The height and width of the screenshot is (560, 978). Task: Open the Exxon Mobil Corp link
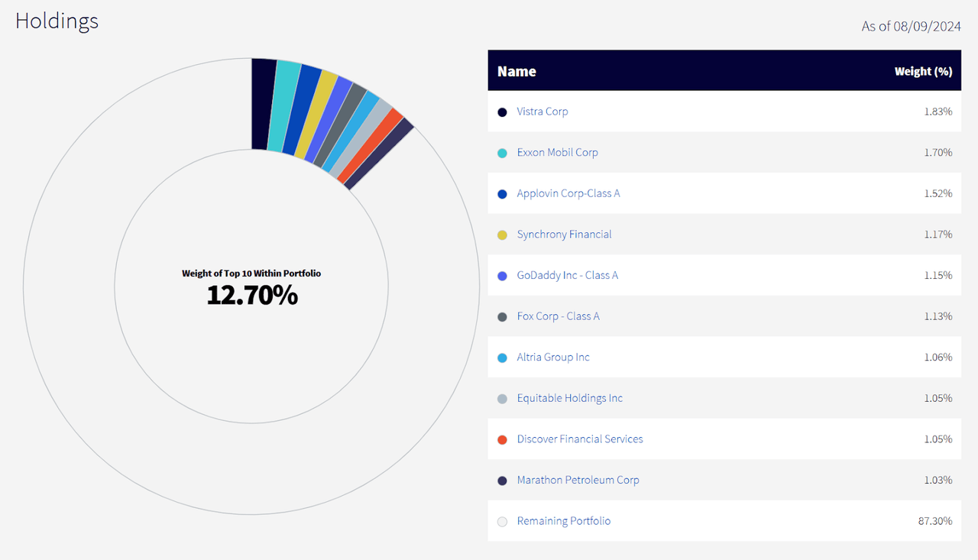pyautogui.click(x=558, y=152)
